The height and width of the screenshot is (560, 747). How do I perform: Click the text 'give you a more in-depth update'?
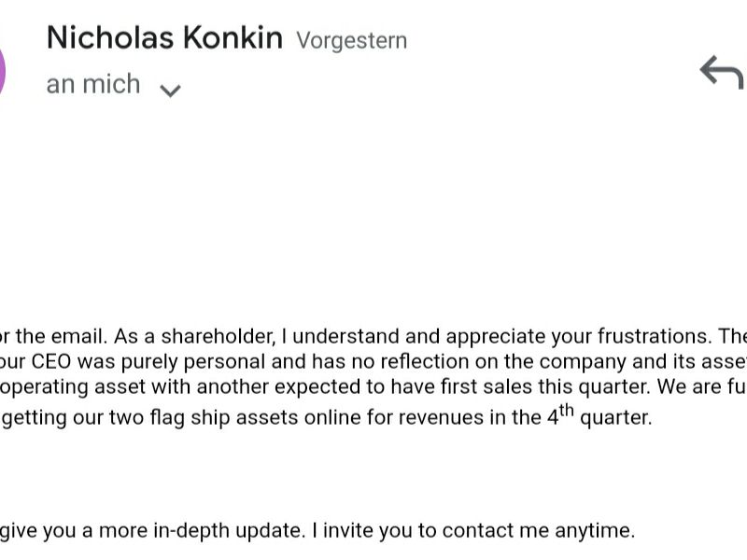pyautogui.click(x=152, y=530)
